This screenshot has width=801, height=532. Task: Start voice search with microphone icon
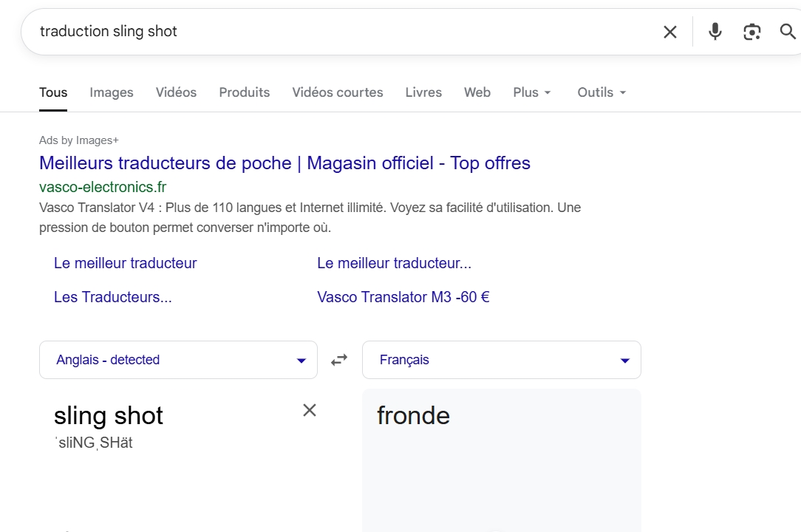[x=715, y=32]
